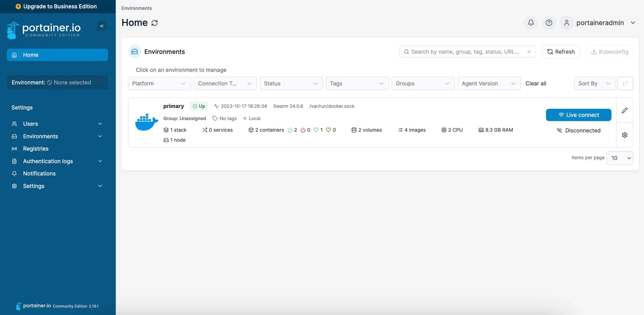Click the unhealthy containers orange heart icon
644x315 pixels.
328,130
